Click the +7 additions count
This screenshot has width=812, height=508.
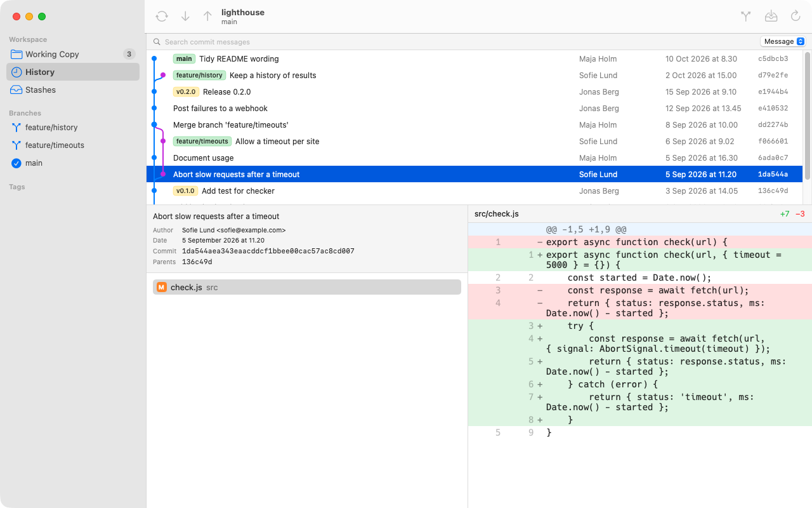click(785, 214)
